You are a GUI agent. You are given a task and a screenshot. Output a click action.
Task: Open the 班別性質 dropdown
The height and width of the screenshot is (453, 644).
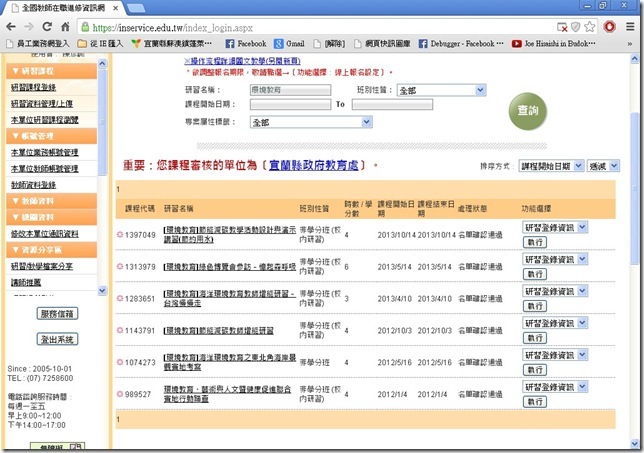[438, 90]
